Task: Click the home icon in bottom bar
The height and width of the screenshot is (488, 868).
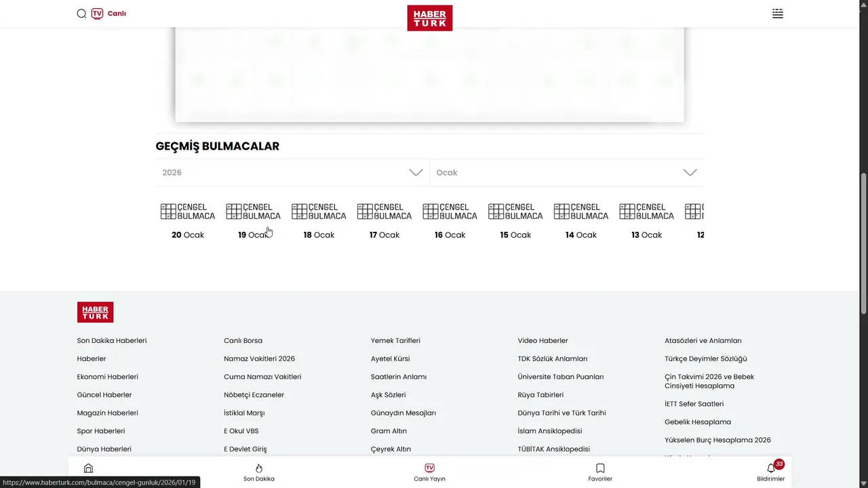Action: point(88,468)
